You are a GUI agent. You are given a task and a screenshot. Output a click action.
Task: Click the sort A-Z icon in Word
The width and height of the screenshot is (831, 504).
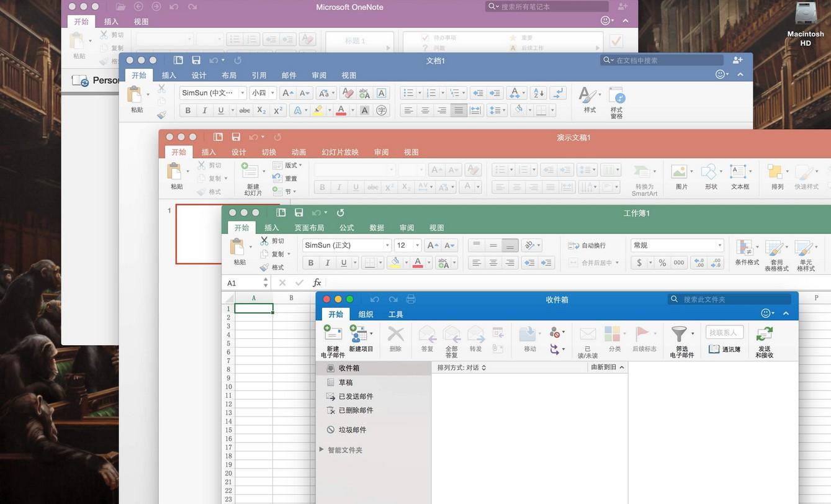pos(538,93)
